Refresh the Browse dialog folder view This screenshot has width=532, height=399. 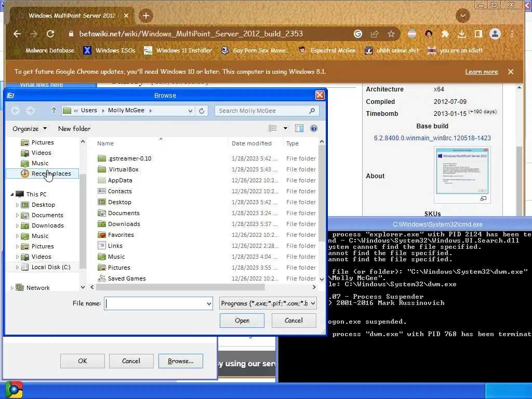[x=202, y=111]
